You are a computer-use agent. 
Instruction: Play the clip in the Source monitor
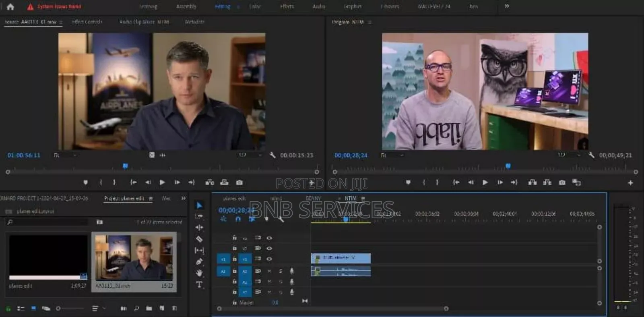coord(162,182)
